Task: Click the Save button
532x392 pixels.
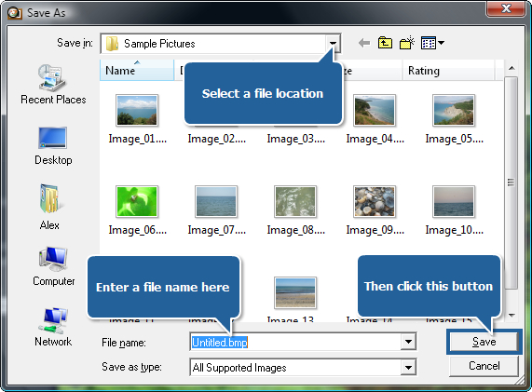Action: click(x=484, y=342)
